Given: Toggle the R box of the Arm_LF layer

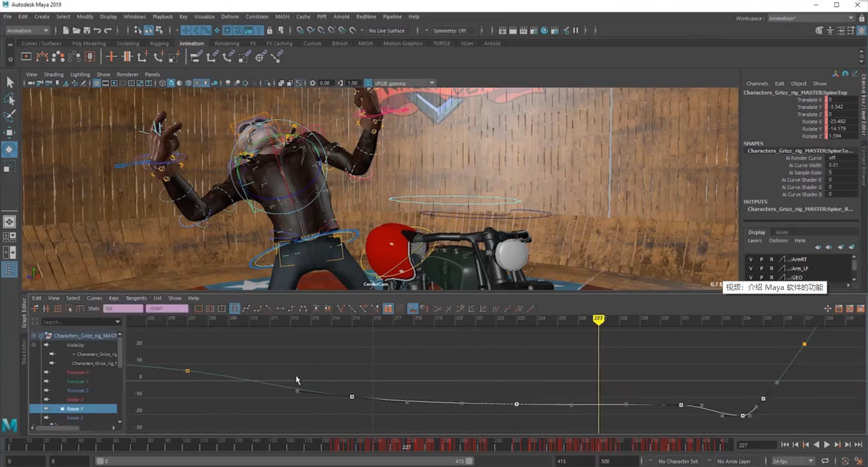Looking at the screenshot, I should [772, 269].
